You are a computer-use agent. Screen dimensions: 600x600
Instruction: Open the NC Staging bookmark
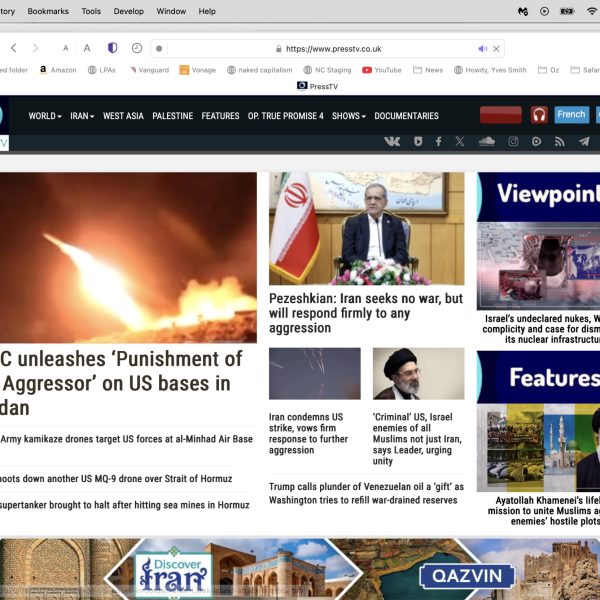[x=328, y=70]
